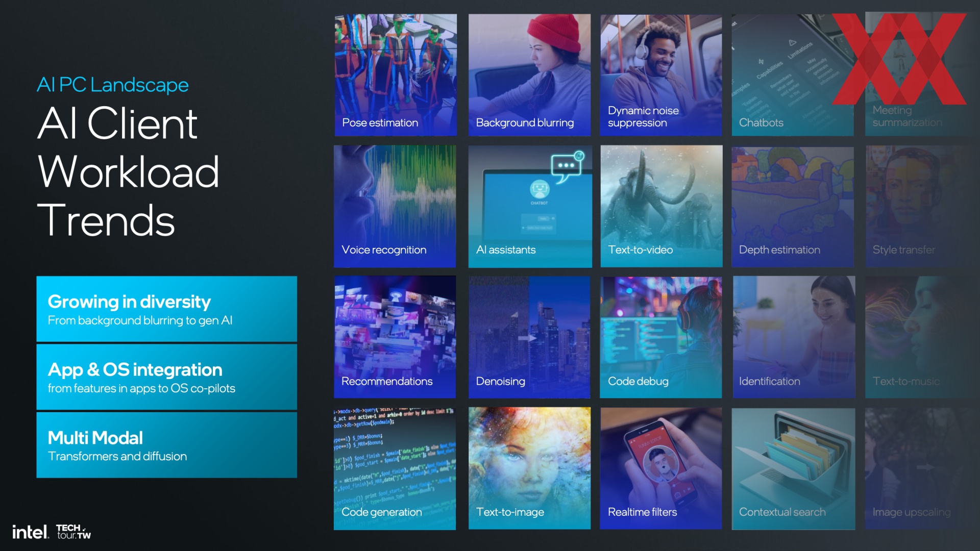This screenshot has height=551, width=980.
Task: Open the Text-to-music tile
Action: coord(922,337)
